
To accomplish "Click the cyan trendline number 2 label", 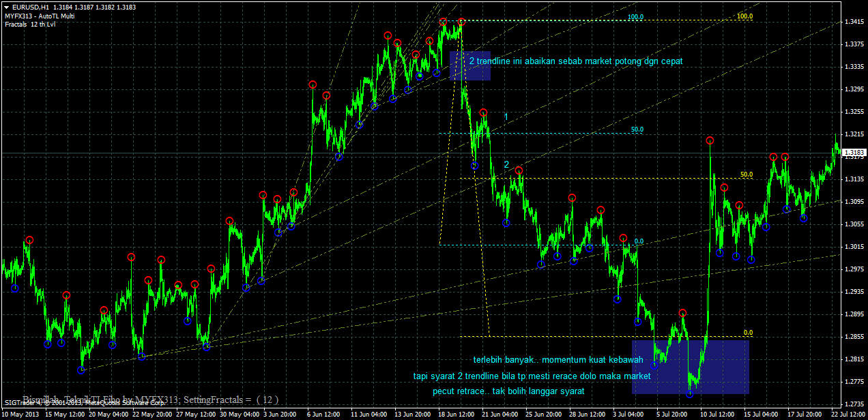I will [506, 164].
